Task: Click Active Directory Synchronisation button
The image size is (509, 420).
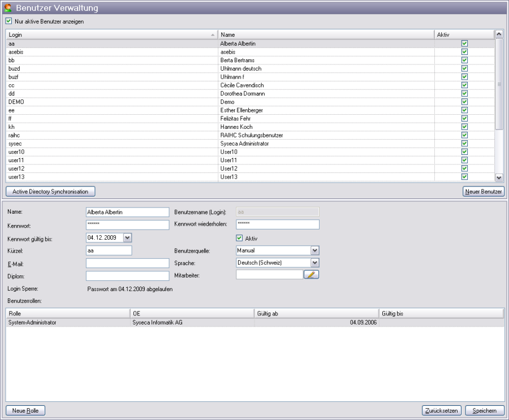Action: [51, 192]
